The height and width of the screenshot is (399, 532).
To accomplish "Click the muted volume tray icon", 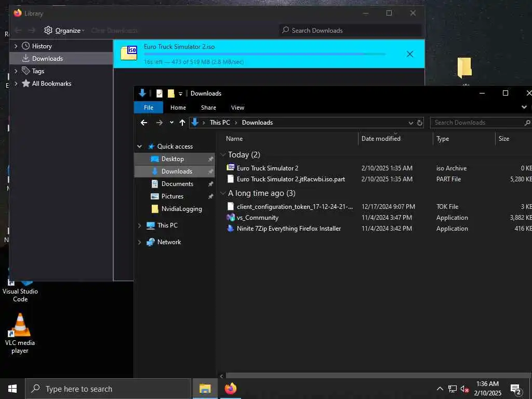I will (x=464, y=389).
